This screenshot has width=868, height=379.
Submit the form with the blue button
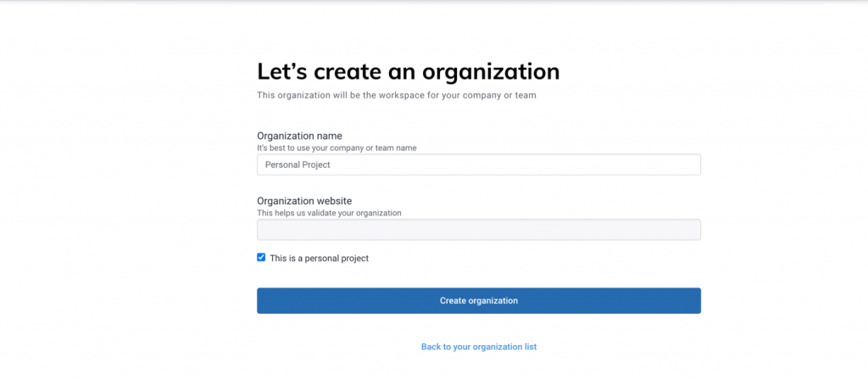pos(478,300)
